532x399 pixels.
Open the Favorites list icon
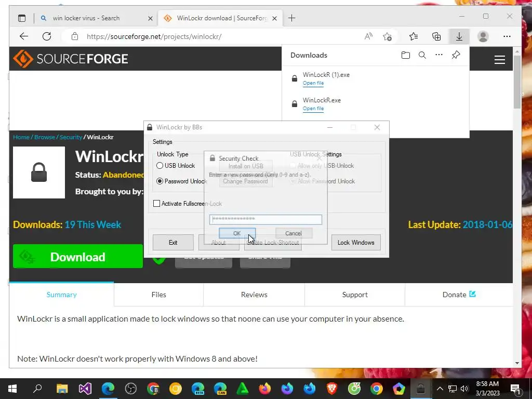point(413,36)
